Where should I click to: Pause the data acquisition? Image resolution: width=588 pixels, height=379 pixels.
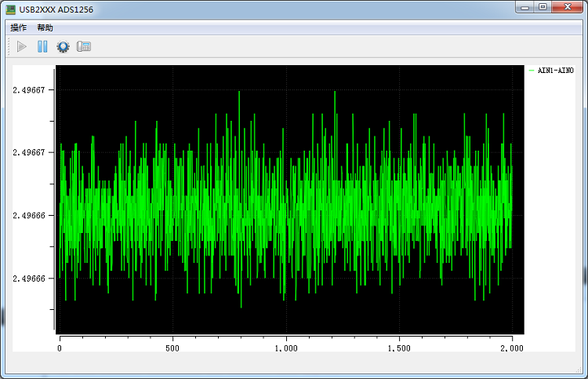coord(42,46)
